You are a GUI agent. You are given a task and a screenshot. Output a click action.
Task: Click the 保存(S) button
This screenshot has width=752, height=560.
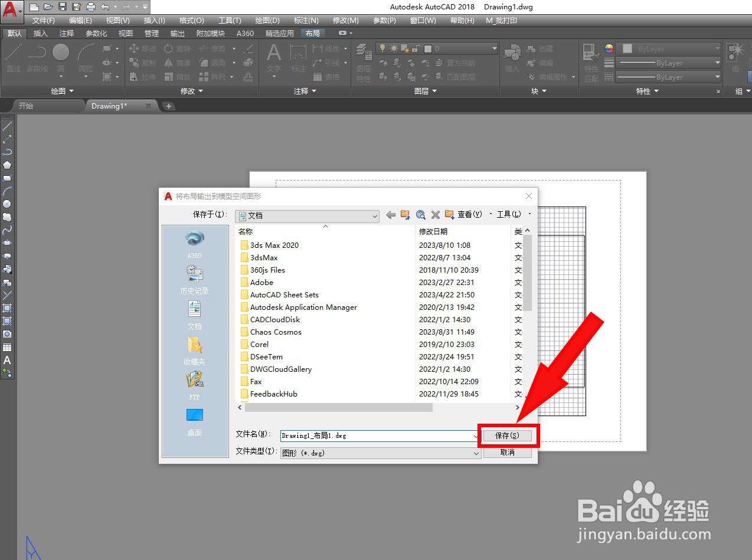pyautogui.click(x=508, y=435)
